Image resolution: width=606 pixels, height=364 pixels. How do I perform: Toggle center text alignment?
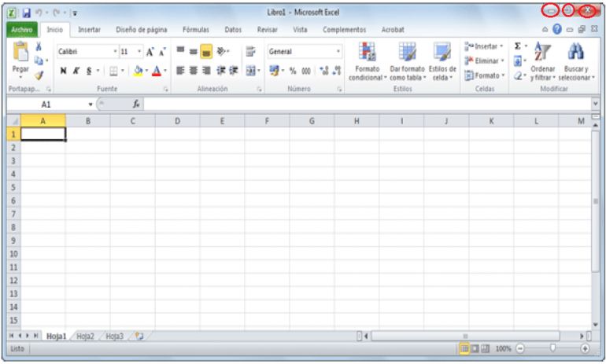194,70
